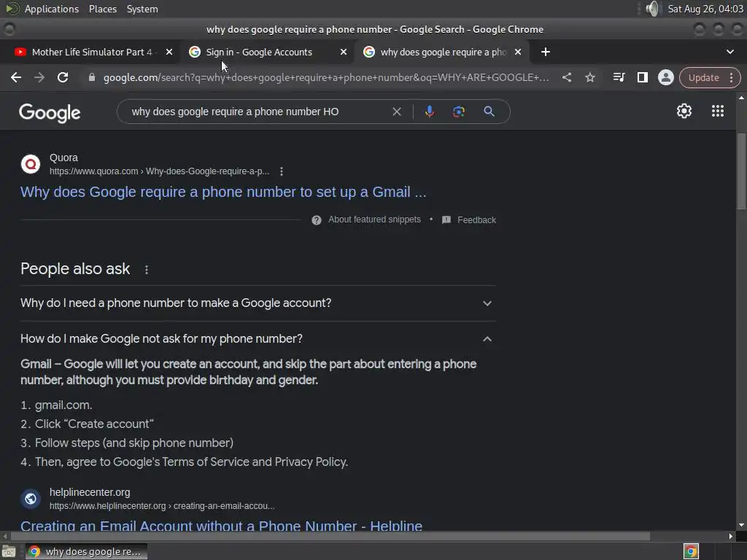747x560 pixels.
Task: Click helplinecenter.org globe favicon
Action: coord(31,499)
